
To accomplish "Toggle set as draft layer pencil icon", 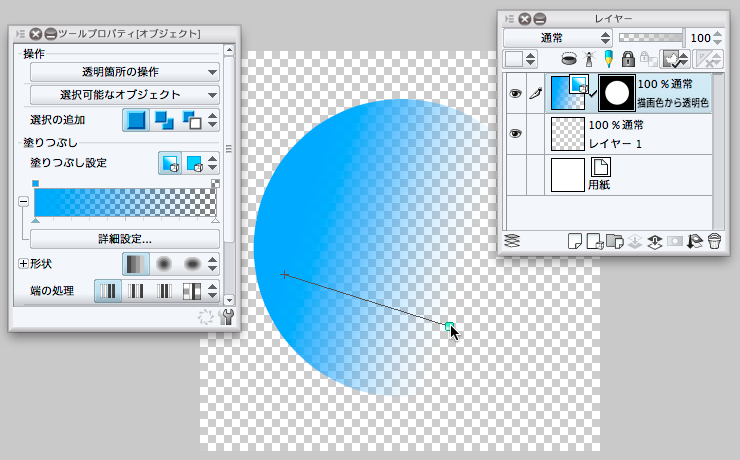I will coord(608,59).
